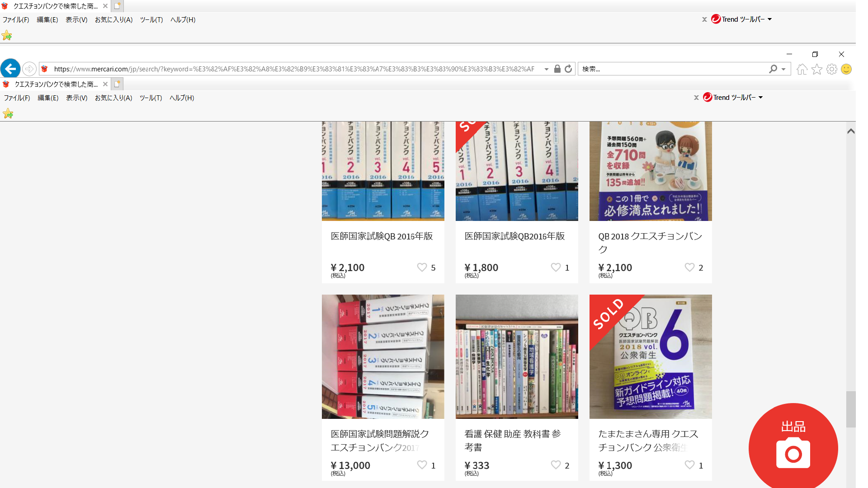
Task: Like the QB 2018 クエスチョンバンク item
Action: pos(689,267)
